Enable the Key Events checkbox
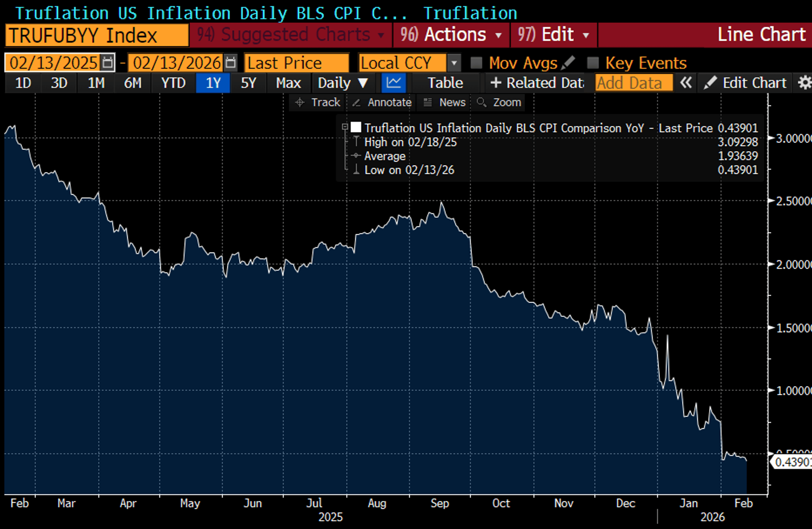Screen dimensions: 812x529 click(x=593, y=62)
